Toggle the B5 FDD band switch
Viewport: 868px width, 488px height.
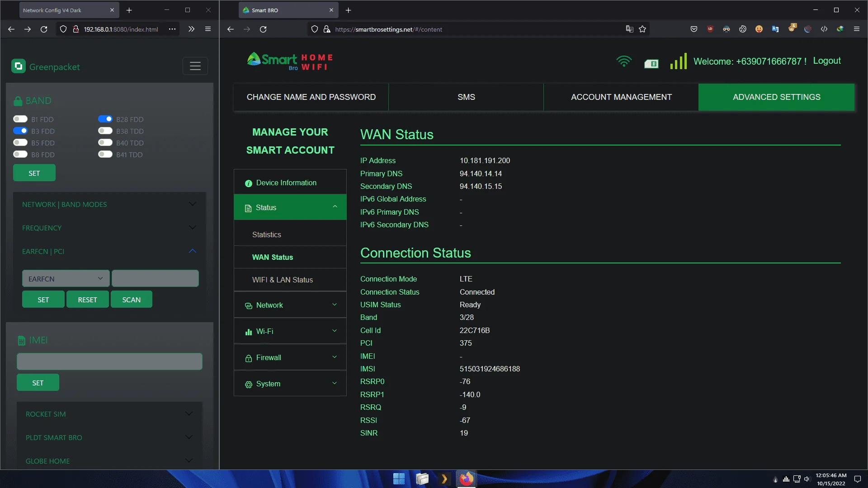tap(20, 142)
